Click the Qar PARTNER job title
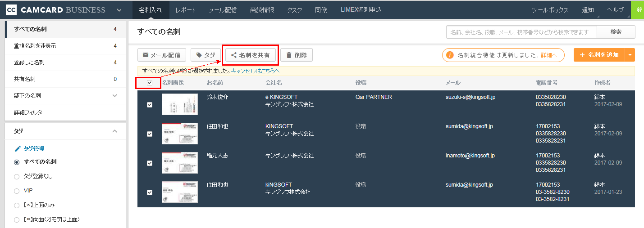The image size is (644, 228). click(374, 97)
